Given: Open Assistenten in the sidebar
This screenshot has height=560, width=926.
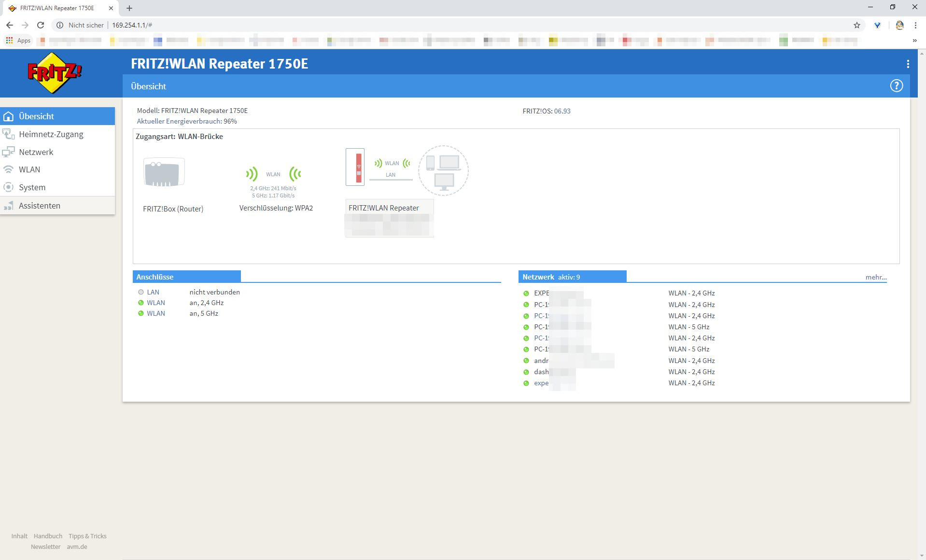Looking at the screenshot, I should [x=57, y=206].
